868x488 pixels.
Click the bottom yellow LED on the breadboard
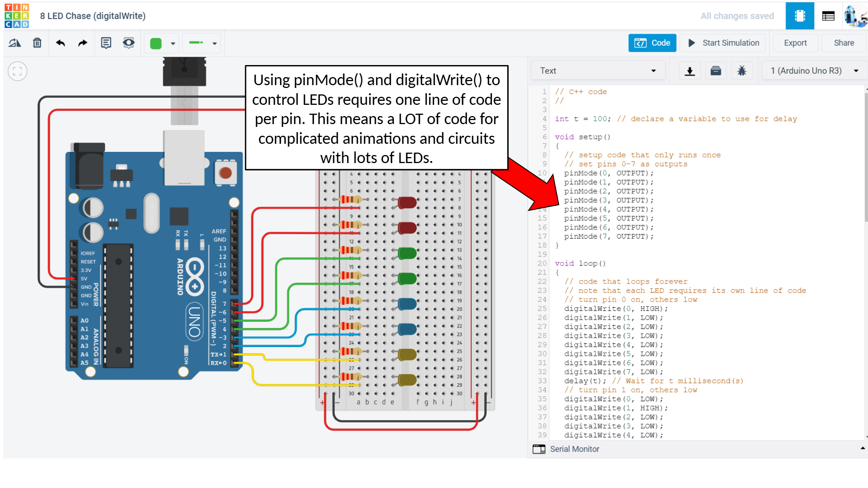[x=407, y=380]
